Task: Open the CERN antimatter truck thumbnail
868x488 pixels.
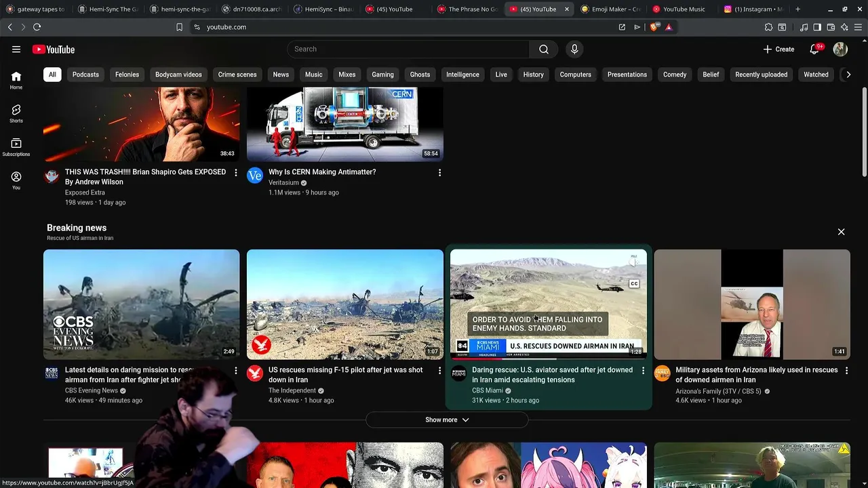Action: click(x=345, y=125)
